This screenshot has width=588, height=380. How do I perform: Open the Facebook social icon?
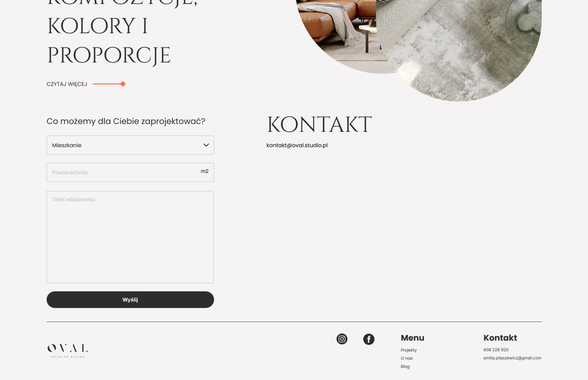click(368, 339)
